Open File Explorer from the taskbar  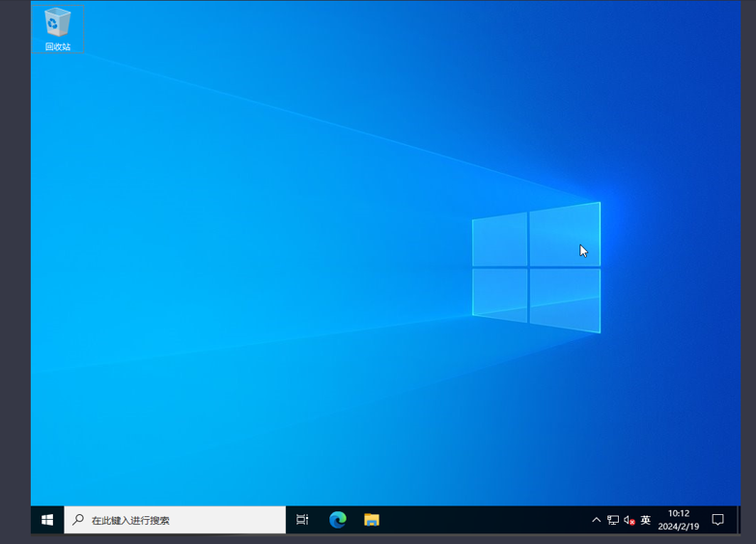[x=372, y=520]
